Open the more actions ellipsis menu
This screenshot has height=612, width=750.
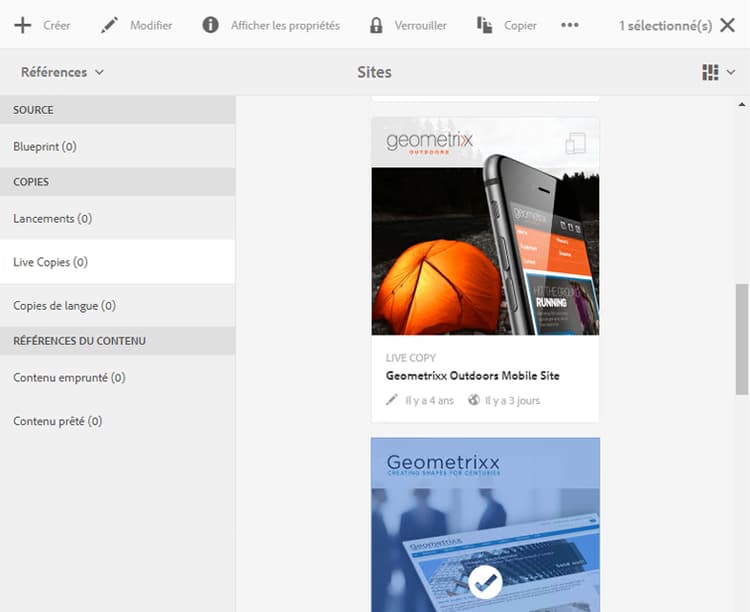click(570, 25)
